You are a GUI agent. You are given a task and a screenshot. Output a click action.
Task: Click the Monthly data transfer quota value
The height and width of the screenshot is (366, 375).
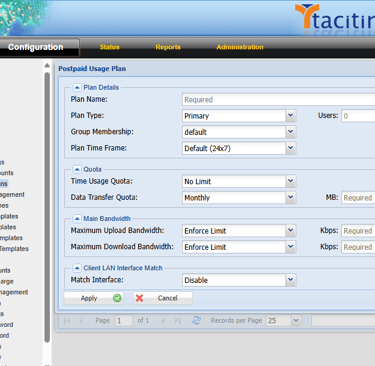(197, 198)
